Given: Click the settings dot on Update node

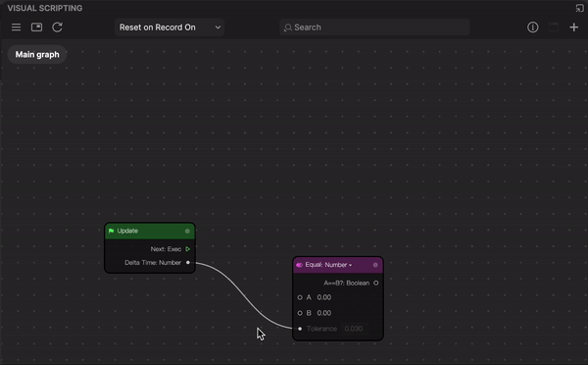Looking at the screenshot, I should [x=187, y=231].
